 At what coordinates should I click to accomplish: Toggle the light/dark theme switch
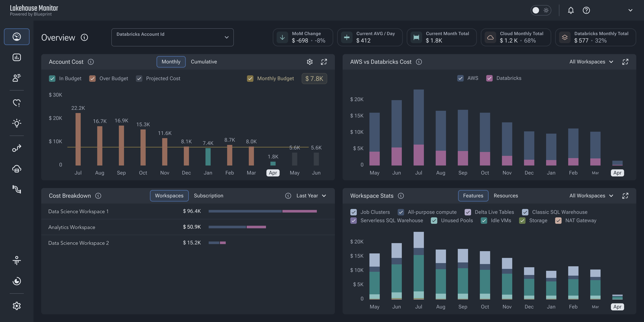point(541,10)
